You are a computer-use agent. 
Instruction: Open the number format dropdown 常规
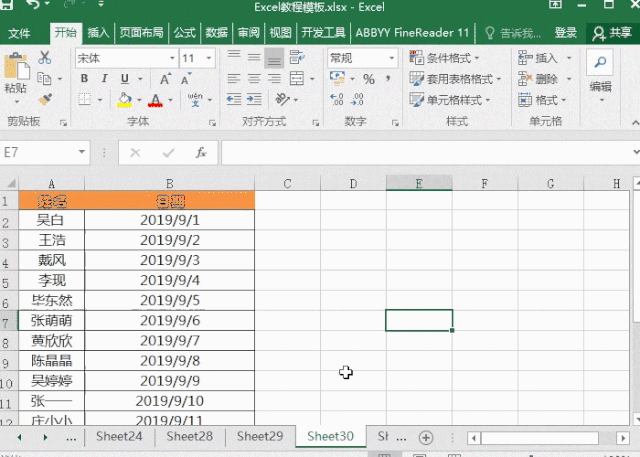[x=391, y=58]
